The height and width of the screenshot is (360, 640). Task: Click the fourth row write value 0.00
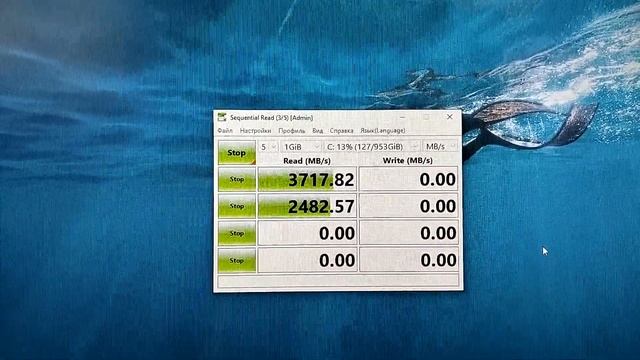pos(409,260)
